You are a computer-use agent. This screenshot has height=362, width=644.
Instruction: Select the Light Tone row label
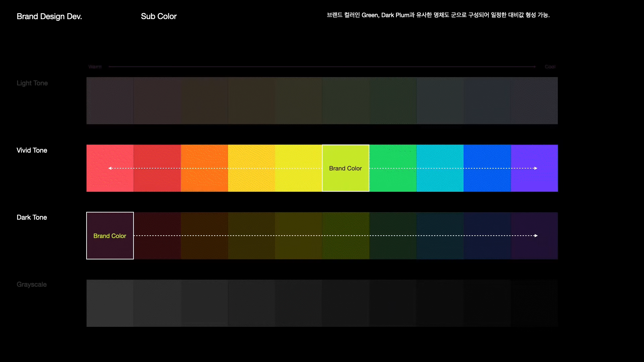(x=32, y=83)
